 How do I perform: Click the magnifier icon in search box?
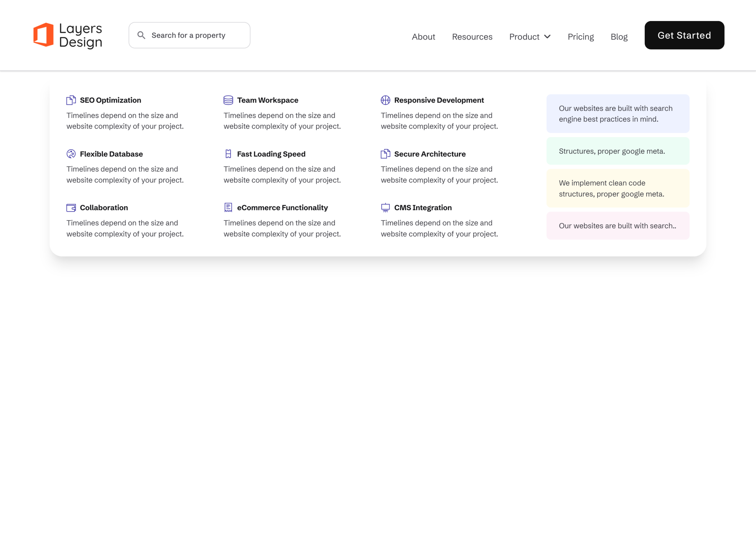click(x=141, y=35)
